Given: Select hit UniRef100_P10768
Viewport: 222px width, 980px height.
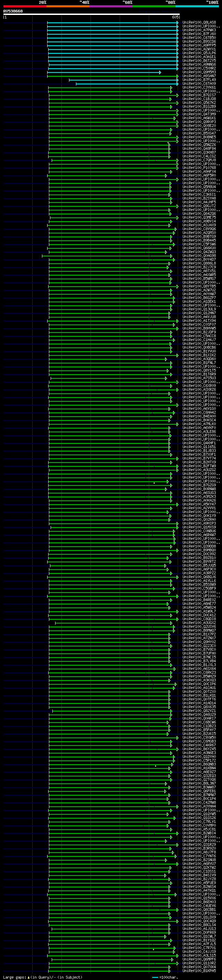Looking at the screenshot, I should pyautogui.click(x=199, y=168).
